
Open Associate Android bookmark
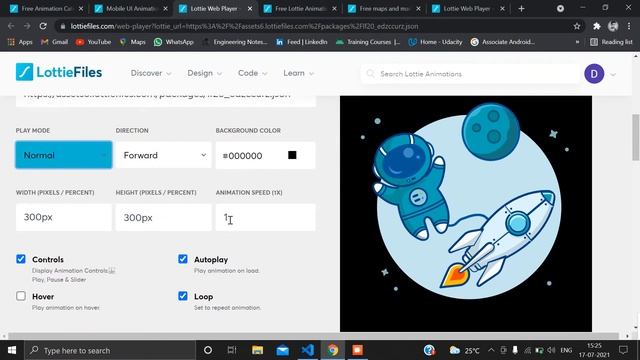(502, 42)
